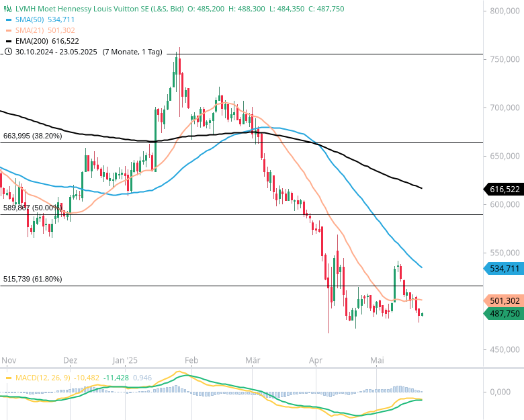524x420 pixels.
Task: Click the blue 534,711 SMA price tag
Action: (504, 269)
